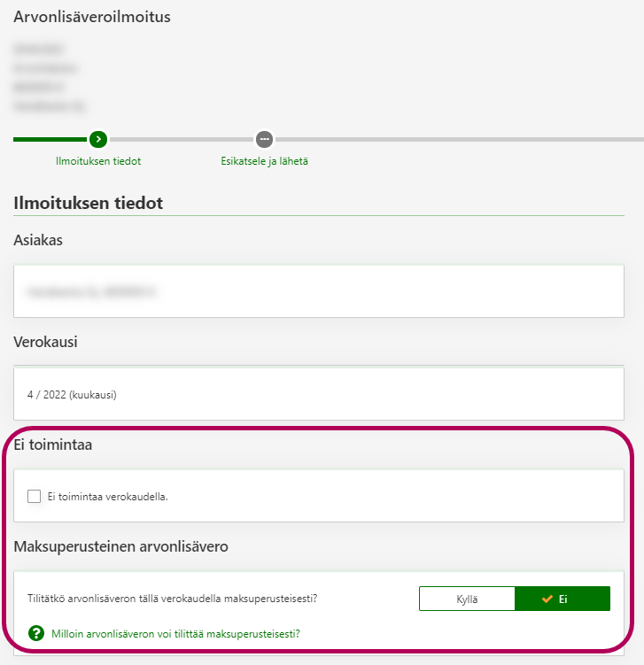
Task: Click the bold Ilmoituksen tiedot section heading
Action: 89,203
